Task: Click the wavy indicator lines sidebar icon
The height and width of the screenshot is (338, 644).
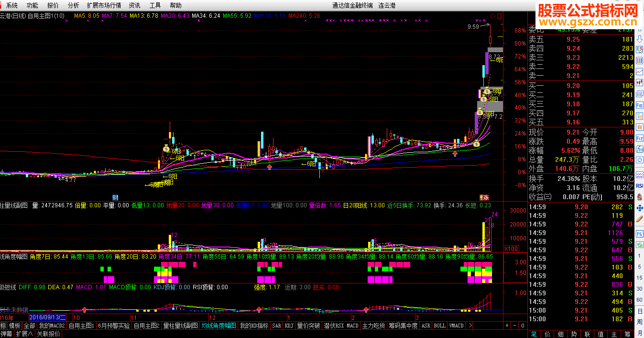Action: [x=640, y=174]
